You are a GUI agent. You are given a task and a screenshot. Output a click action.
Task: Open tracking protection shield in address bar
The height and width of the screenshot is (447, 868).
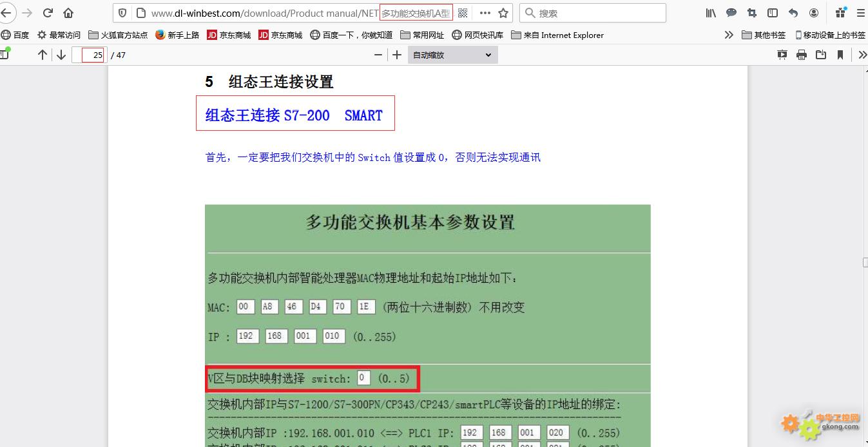click(x=123, y=13)
